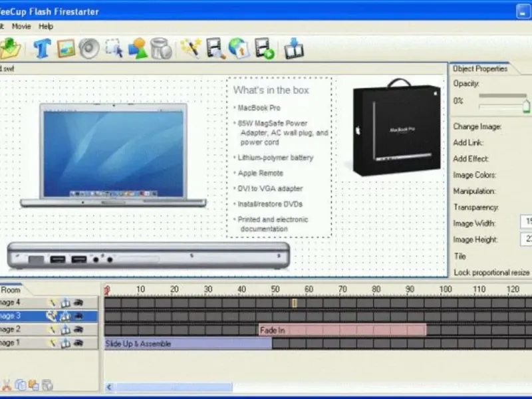Viewport: 532px width, 399px height.
Task: Click the "Apple Remote" bullet text
Action: [260, 174]
